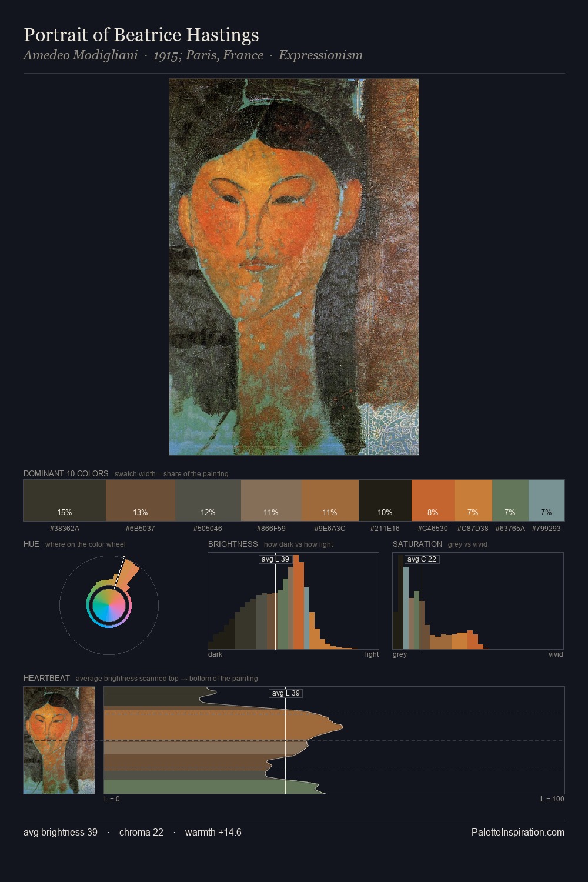Click the 'avg brightness 39' footer stat
The height and width of the screenshot is (882, 588).
[x=61, y=832]
